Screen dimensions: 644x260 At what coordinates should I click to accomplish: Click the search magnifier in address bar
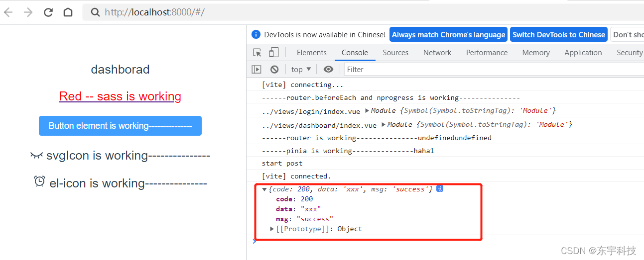click(95, 12)
